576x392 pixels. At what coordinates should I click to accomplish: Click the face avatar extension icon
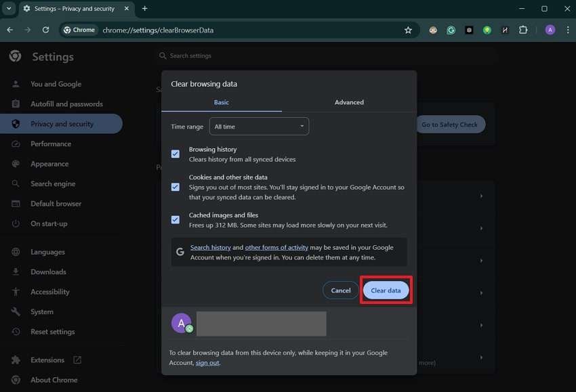(x=433, y=30)
